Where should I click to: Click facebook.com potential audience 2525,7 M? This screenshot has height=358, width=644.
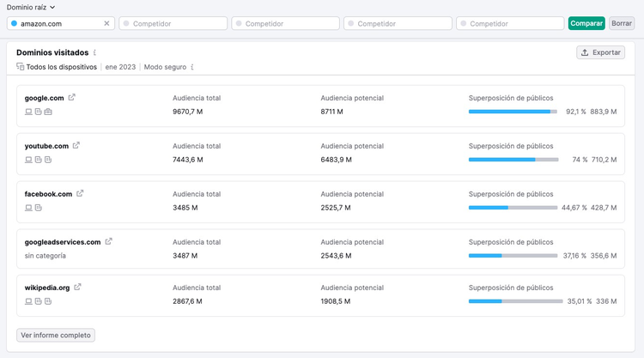click(336, 208)
